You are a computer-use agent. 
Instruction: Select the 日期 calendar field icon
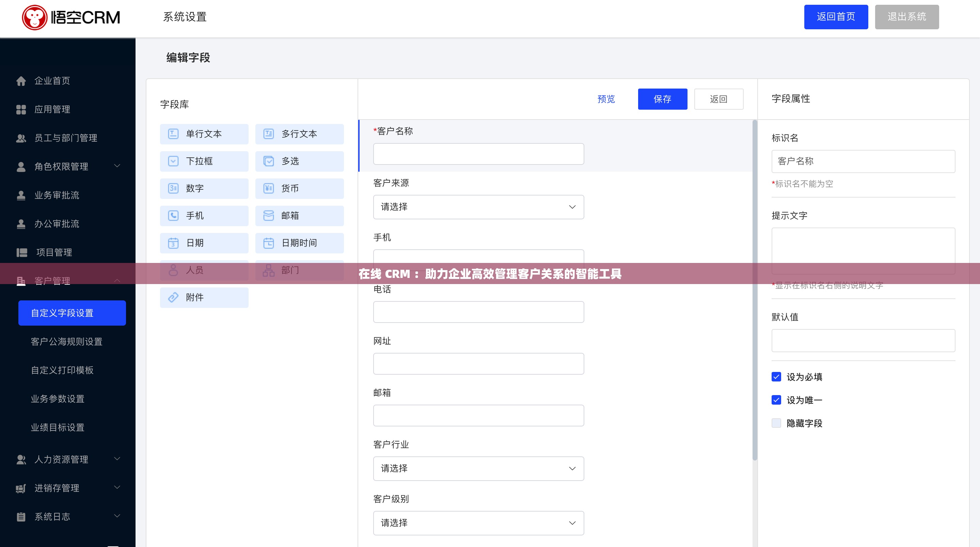(x=173, y=243)
